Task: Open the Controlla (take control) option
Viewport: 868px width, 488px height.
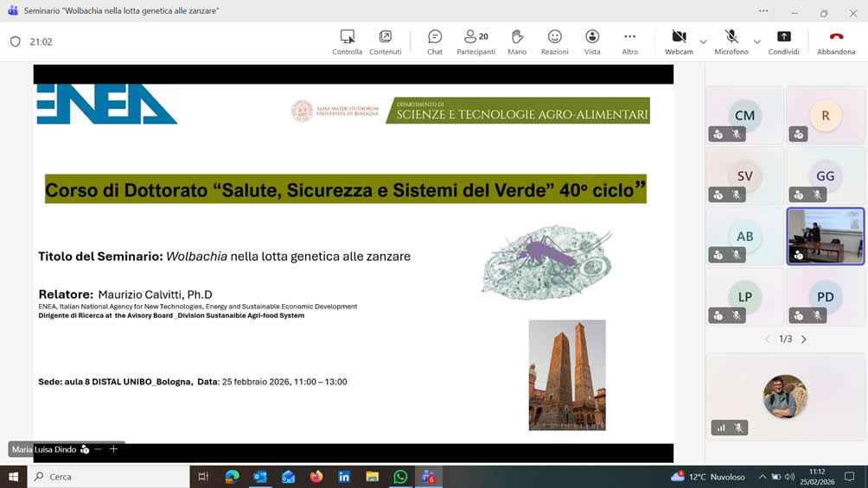Action: [x=347, y=42]
